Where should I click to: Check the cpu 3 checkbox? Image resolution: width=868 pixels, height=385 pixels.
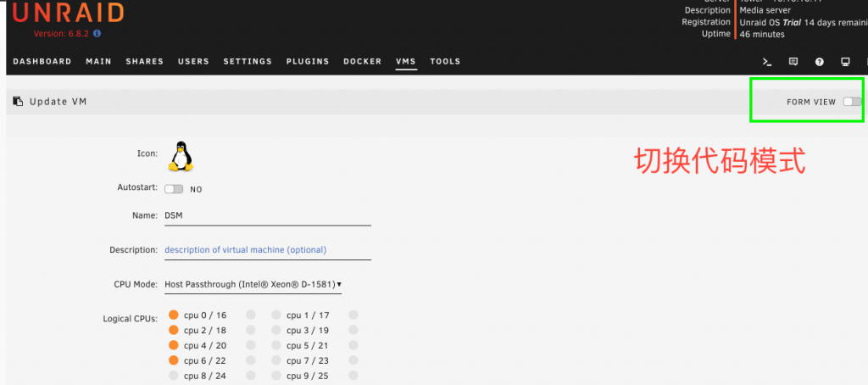coord(276,330)
